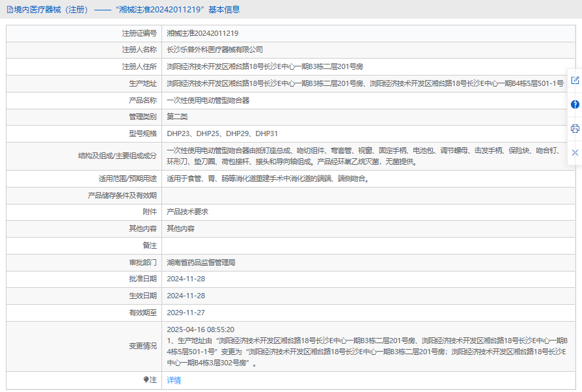Click the 变更情况 row label
The height and width of the screenshot is (392, 582).
pyautogui.click(x=143, y=346)
